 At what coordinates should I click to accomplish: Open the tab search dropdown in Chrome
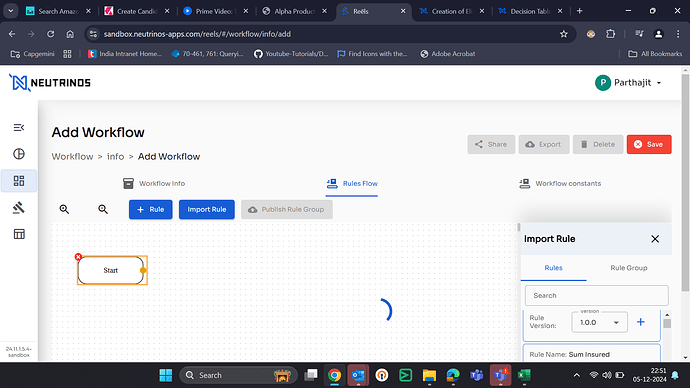tap(10, 11)
